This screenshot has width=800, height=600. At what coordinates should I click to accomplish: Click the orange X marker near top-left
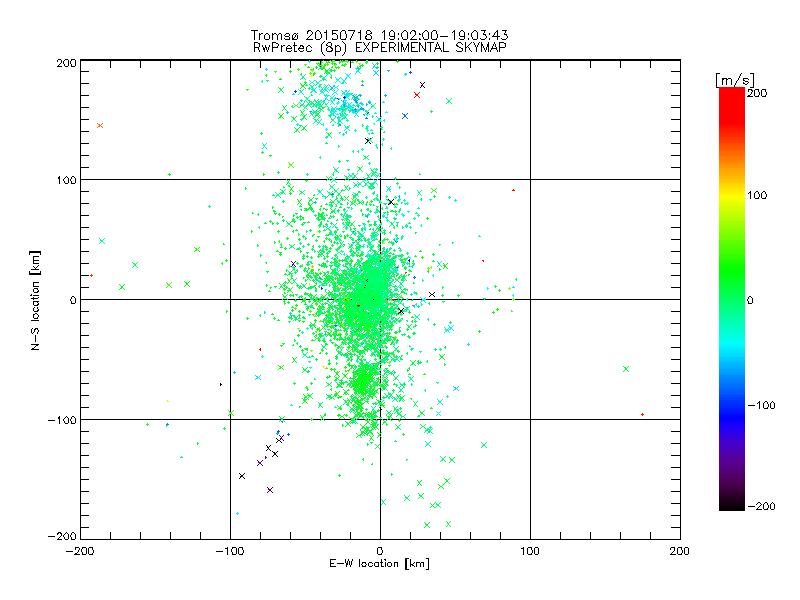click(100, 126)
